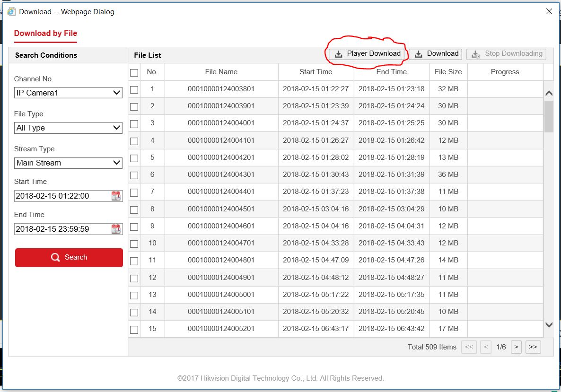Screen dimensions: 561x392
Task: Switch to Download by File tab
Action: [x=45, y=33]
